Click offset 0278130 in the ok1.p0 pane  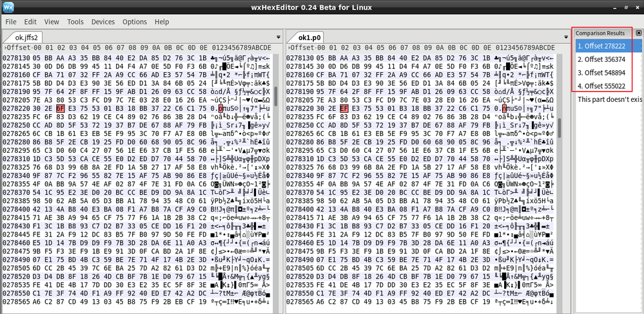coord(298,58)
